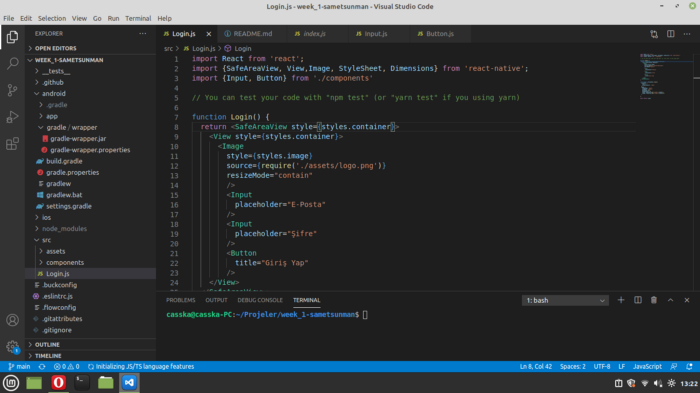Expand the Open Editors section
The height and width of the screenshot is (393, 700).
[91, 48]
